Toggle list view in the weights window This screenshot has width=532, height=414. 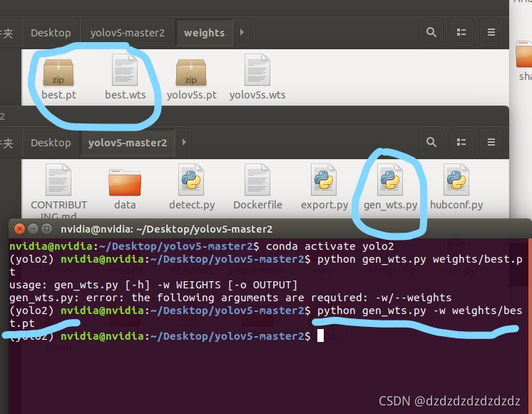coord(461,33)
